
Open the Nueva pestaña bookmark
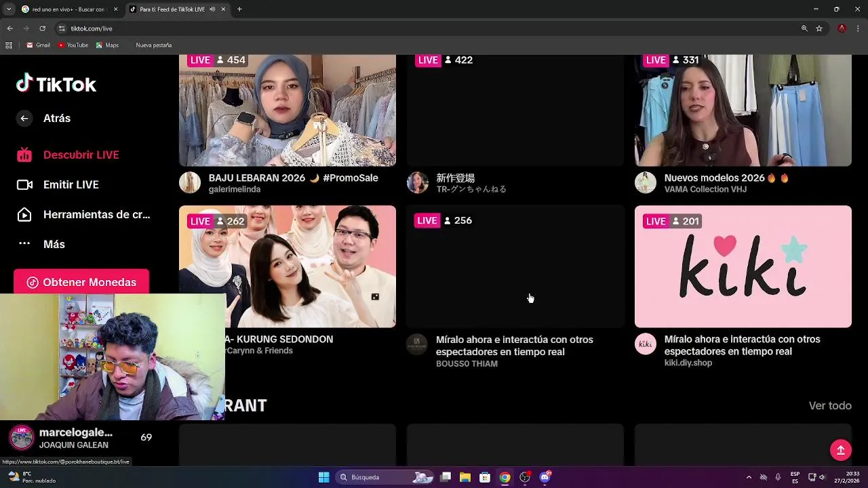(153, 45)
